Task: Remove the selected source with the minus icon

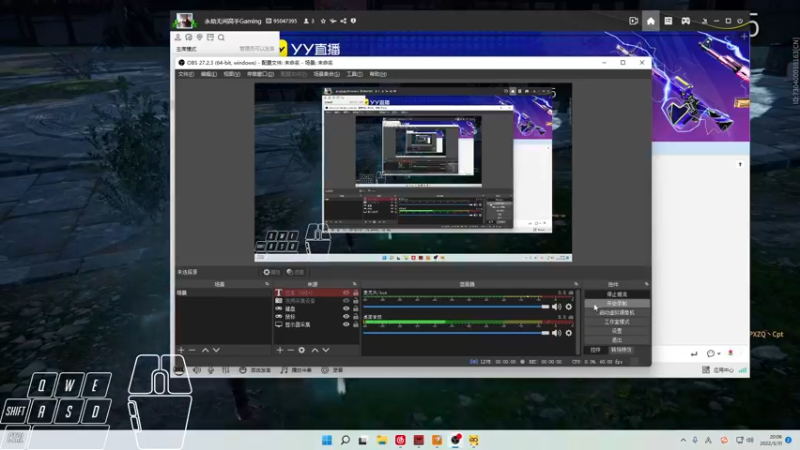Action: click(290, 350)
